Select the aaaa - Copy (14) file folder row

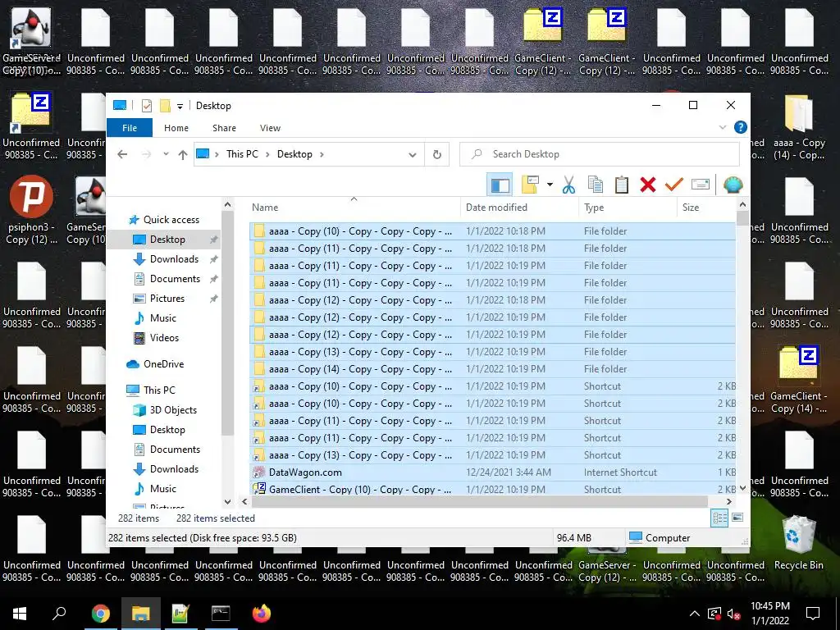[492, 369]
